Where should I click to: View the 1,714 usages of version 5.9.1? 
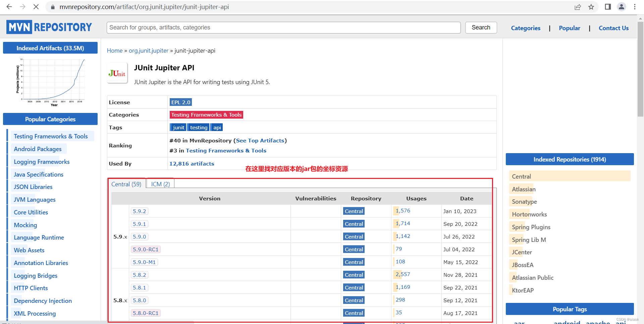pos(403,223)
